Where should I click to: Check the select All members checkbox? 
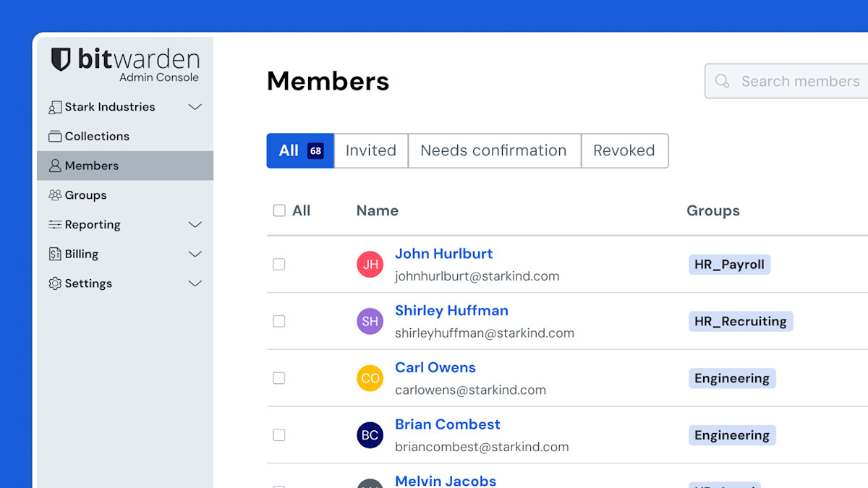pyautogui.click(x=279, y=211)
